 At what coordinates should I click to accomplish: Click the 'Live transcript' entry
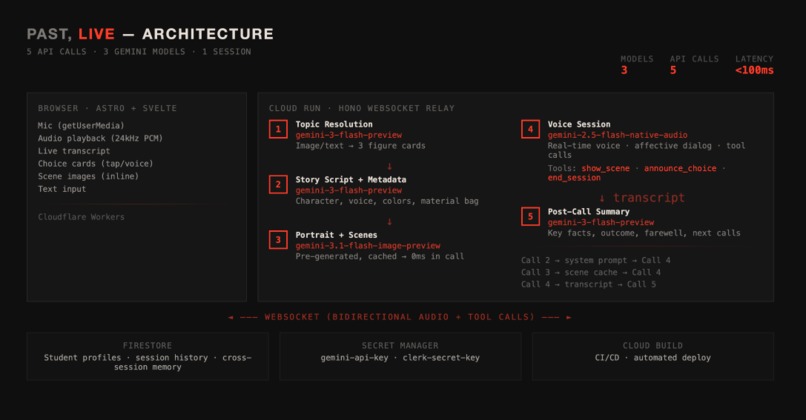[74, 151]
